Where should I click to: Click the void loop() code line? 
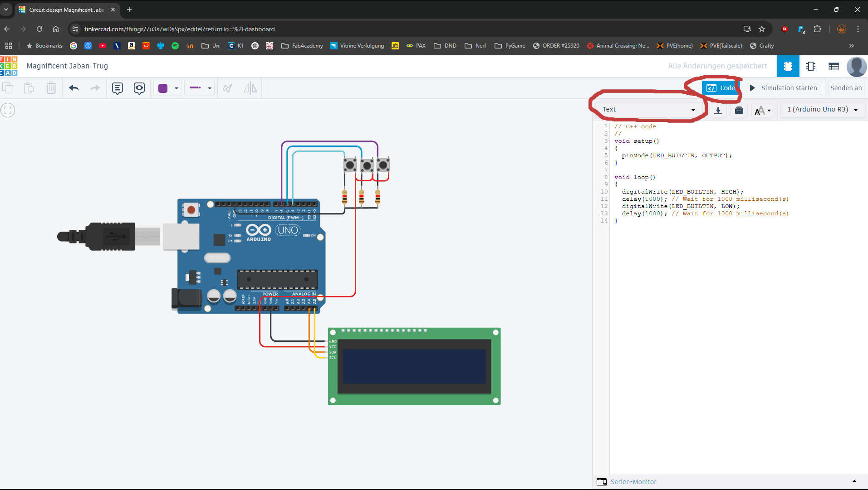[635, 177]
